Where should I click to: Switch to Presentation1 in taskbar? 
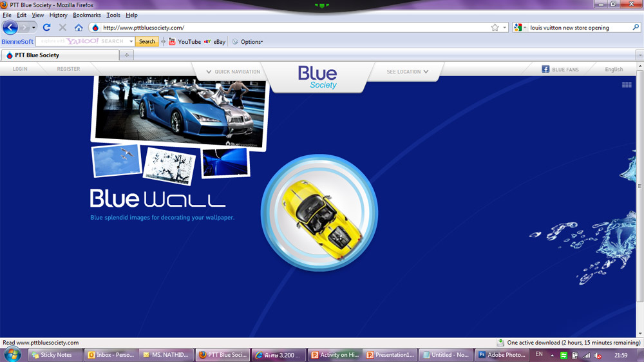coord(390,355)
